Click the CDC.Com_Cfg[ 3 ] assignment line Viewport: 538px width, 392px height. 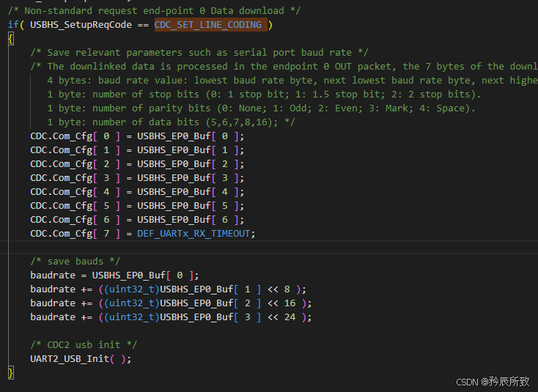tap(137, 177)
